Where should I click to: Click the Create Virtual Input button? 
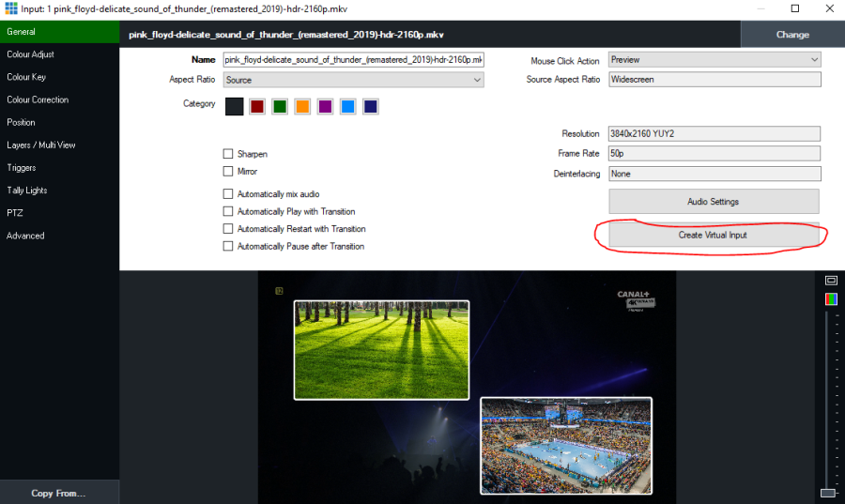[713, 235]
